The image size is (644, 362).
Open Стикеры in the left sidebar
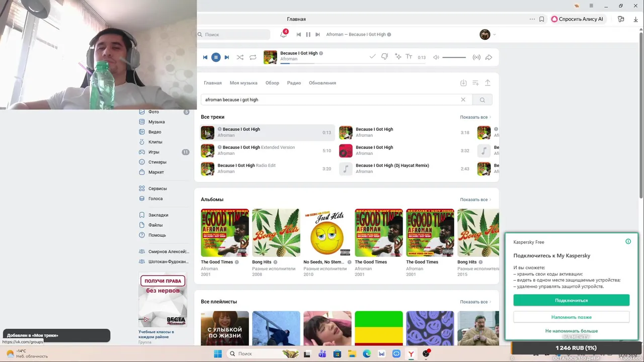(157, 162)
